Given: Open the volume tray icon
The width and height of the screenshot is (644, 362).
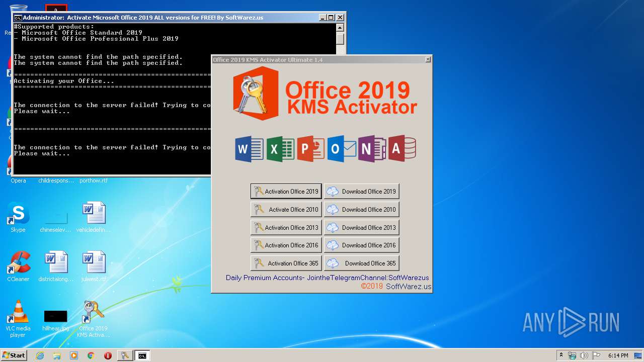Looking at the screenshot, I should (584, 355).
